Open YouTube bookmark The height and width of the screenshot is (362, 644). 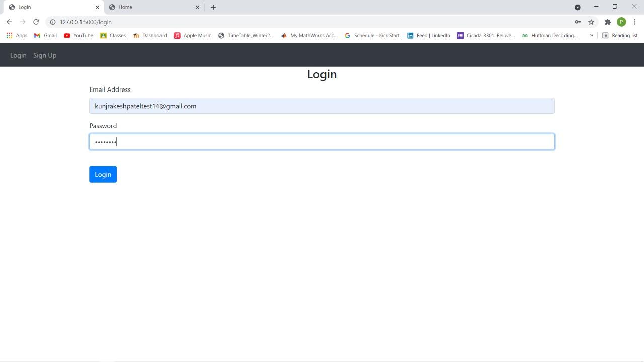[78, 35]
